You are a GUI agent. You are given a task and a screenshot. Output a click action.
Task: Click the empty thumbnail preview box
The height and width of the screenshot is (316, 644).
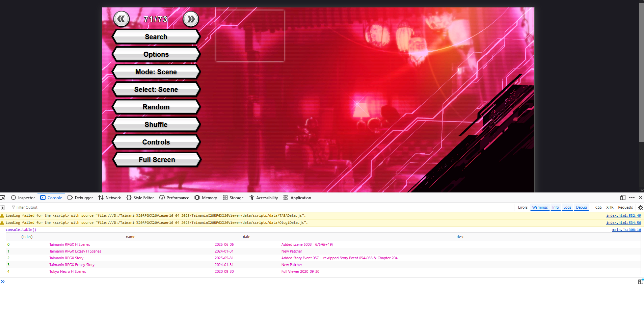pyautogui.click(x=250, y=35)
